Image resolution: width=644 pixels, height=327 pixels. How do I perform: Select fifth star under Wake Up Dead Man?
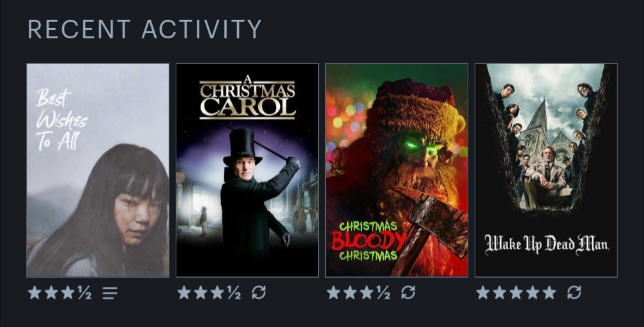549,293
